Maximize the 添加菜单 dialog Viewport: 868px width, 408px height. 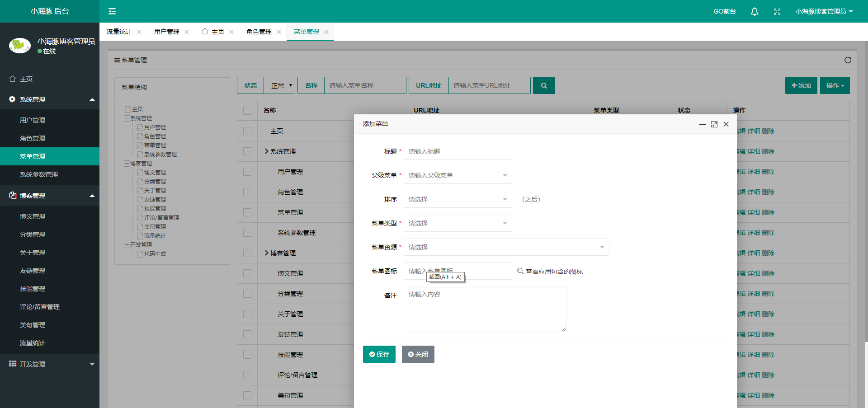click(714, 124)
